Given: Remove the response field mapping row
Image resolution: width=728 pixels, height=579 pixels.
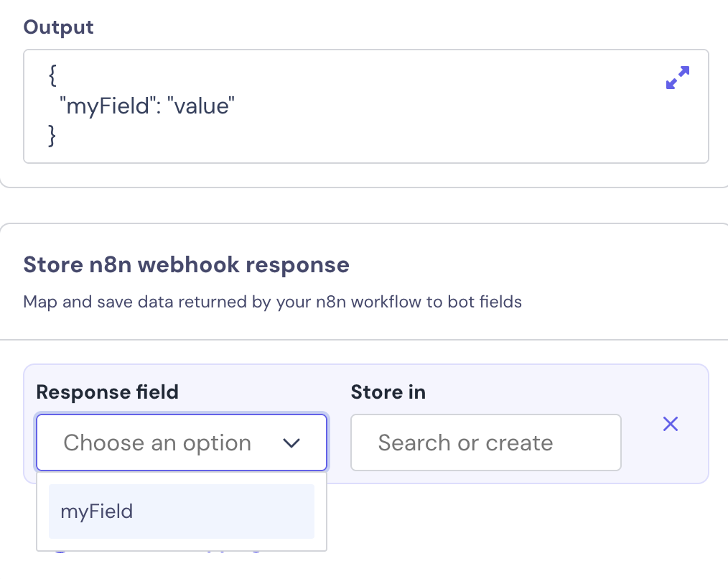Looking at the screenshot, I should pos(670,424).
